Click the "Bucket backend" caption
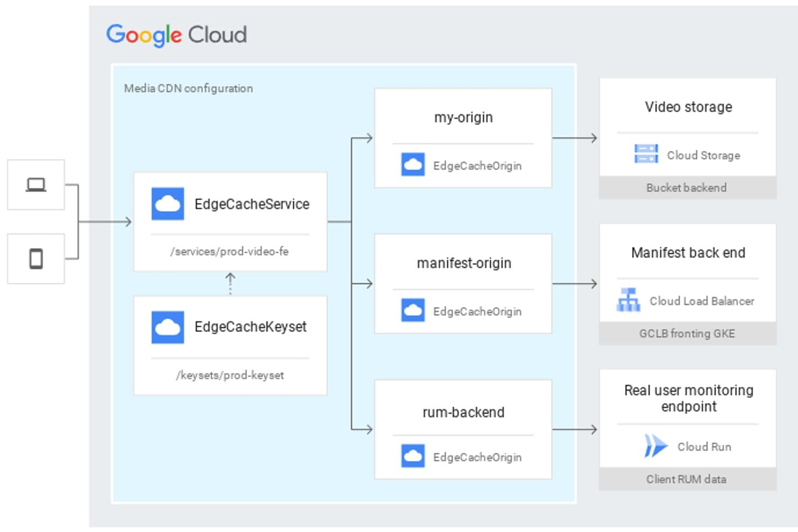 click(x=686, y=188)
